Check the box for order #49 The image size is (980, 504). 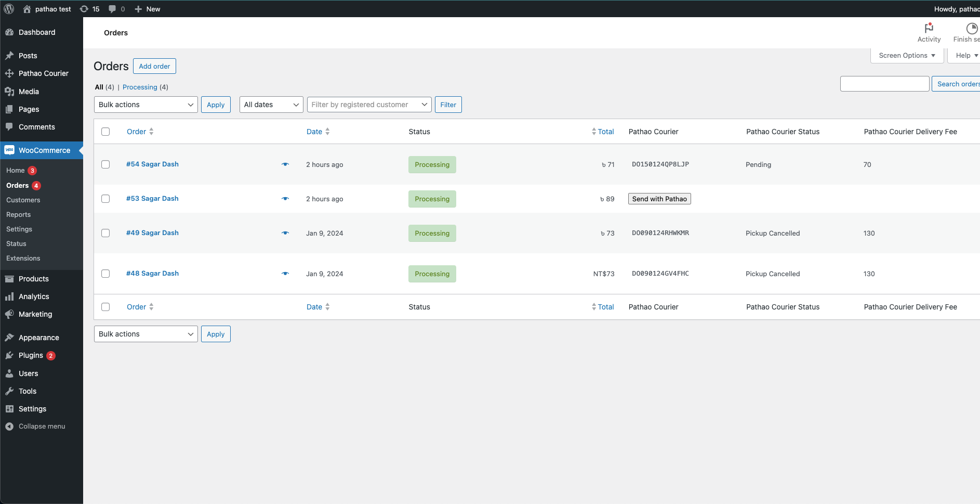pos(105,233)
